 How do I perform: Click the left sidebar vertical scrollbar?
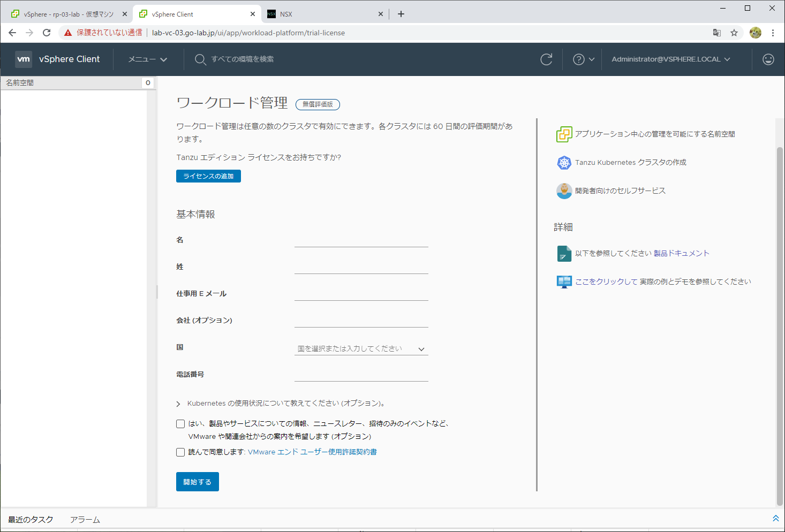[x=152, y=298]
